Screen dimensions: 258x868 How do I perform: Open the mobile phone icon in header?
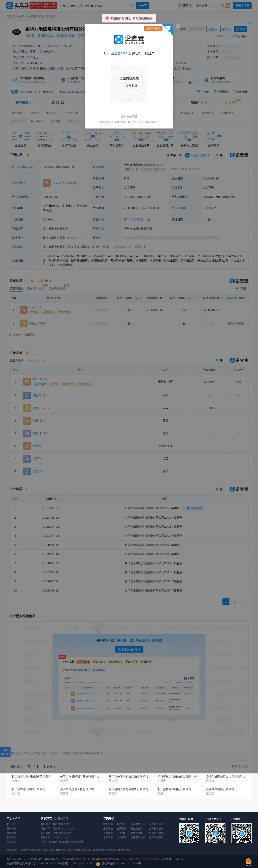213,6
